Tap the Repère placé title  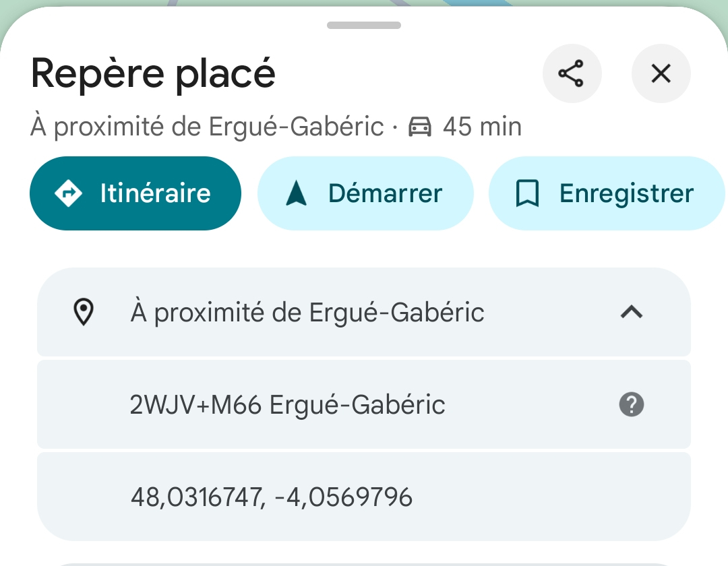[x=153, y=73]
